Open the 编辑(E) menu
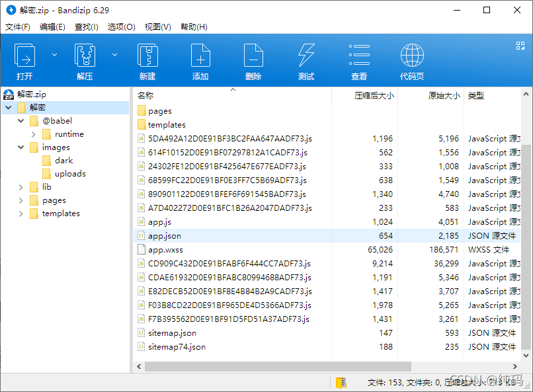This screenshot has width=533, height=392. [x=52, y=27]
